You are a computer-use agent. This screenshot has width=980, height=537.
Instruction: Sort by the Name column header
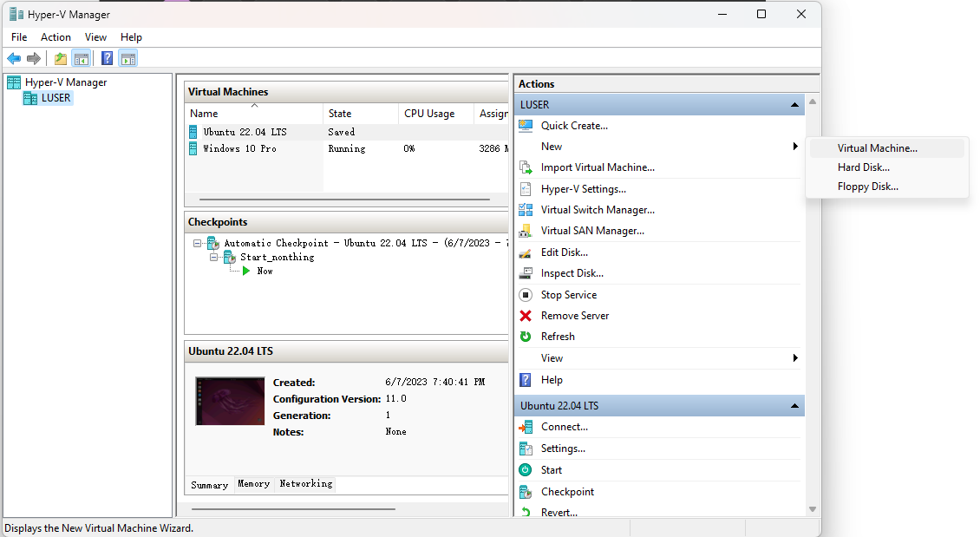[254, 114]
